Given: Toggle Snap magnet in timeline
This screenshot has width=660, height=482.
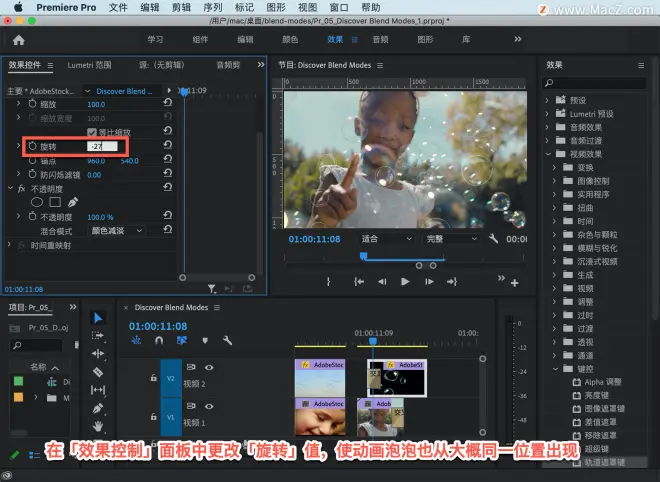Looking at the screenshot, I should (159, 340).
